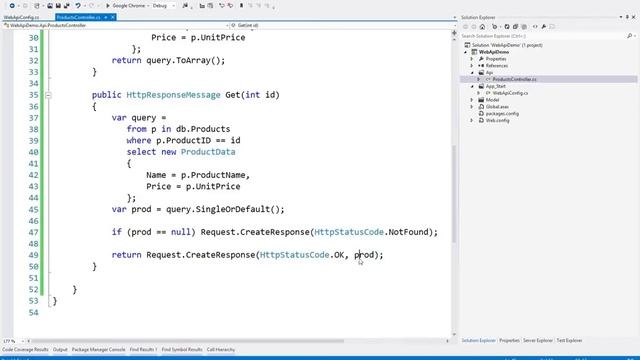
Task: Click the Navigate Backward toolbar icon
Action: pos(12,6)
